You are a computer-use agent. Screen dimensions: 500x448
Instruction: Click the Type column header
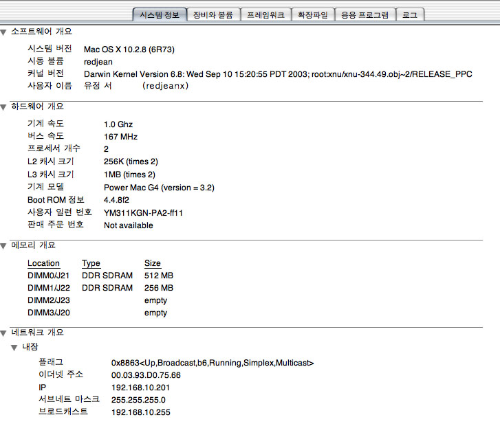91,263
